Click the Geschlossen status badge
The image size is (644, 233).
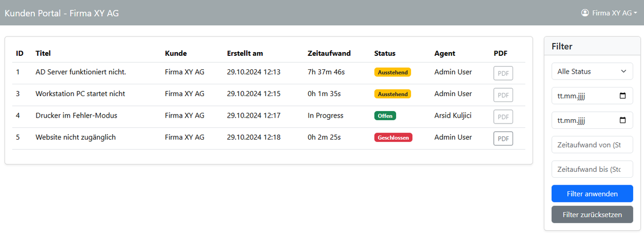click(393, 137)
